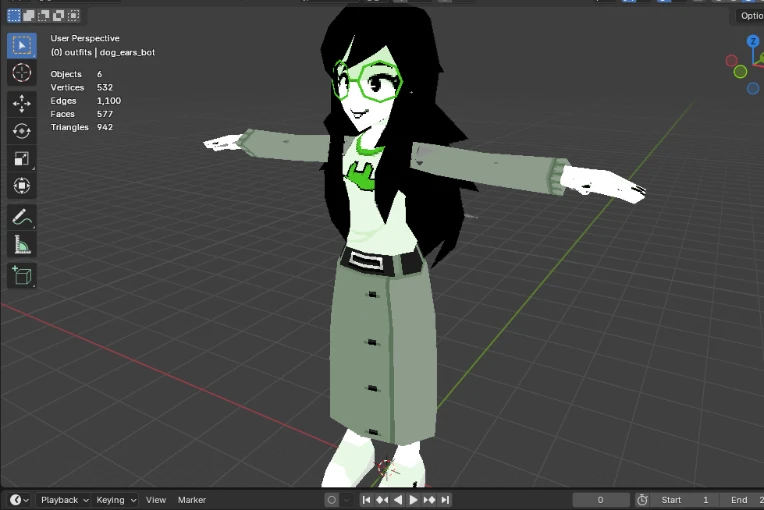This screenshot has width=764, height=510.
Task: Set selection mode to subtract
Action: coord(43,16)
